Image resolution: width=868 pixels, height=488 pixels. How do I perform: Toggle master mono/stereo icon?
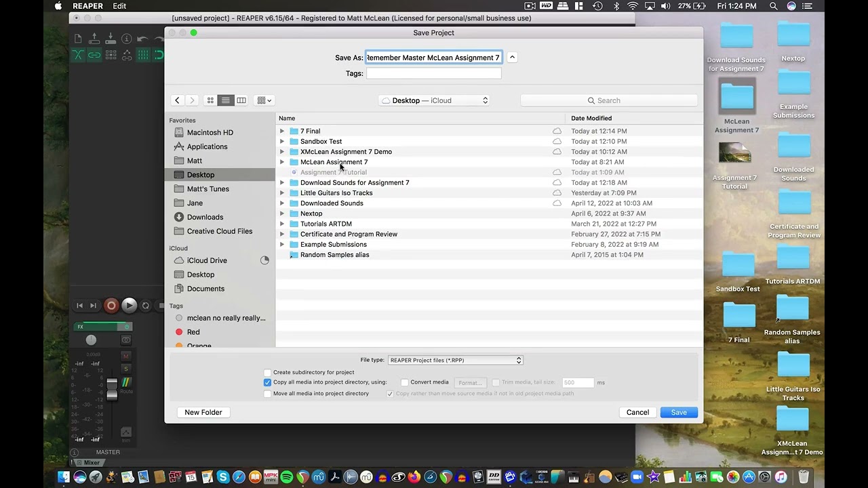coord(126,340)
